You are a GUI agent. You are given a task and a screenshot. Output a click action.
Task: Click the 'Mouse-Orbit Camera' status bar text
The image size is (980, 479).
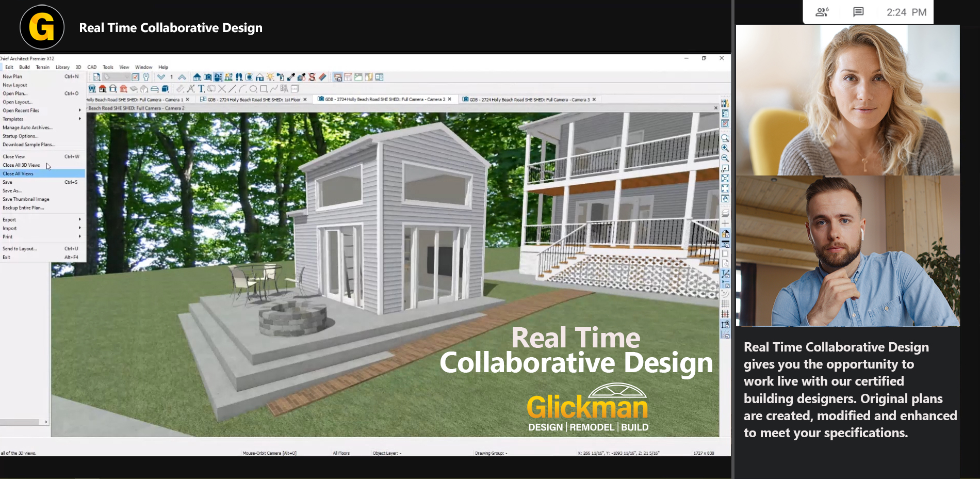coord(269,453)
